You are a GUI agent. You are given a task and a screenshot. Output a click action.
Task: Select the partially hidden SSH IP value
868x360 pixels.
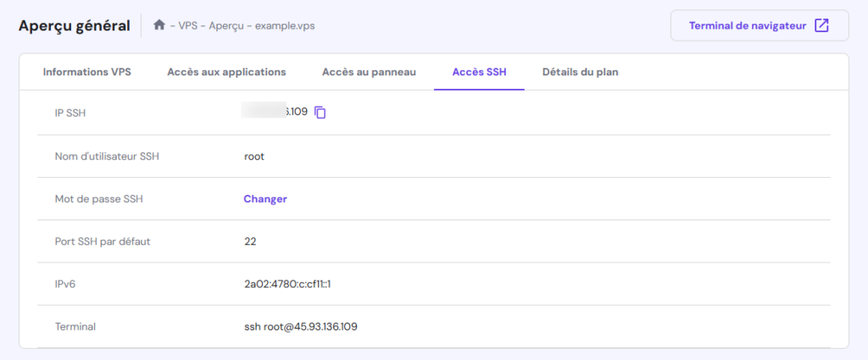click(275, 112)
